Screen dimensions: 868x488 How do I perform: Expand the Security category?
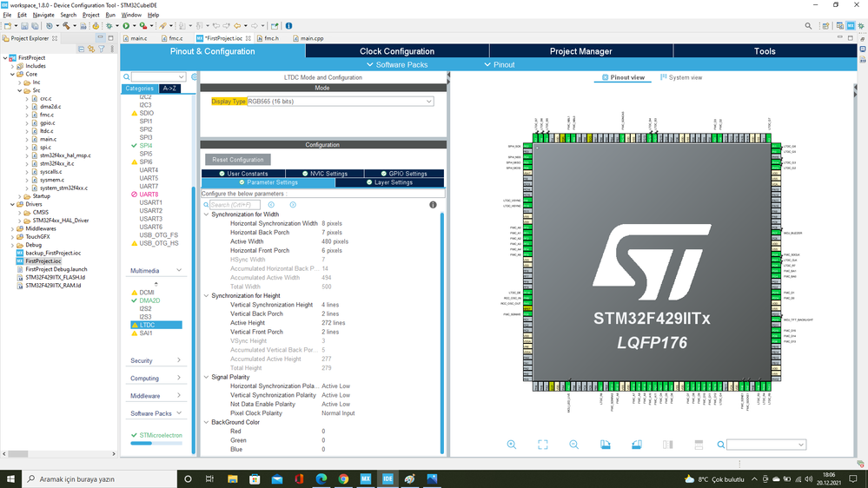pos(156,360)
